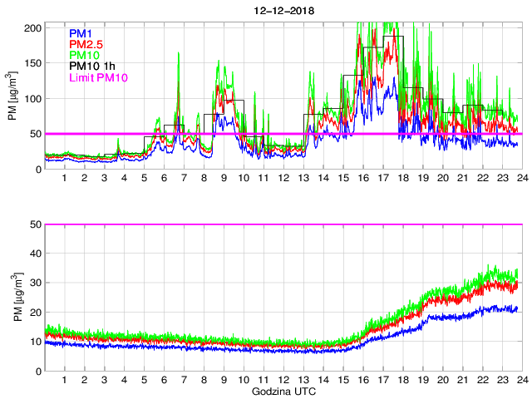Image resolution: width=532 pixels, height=399 pixels.
Task: Select the black PM10 1h legend entry
Action: coord(91,67)
